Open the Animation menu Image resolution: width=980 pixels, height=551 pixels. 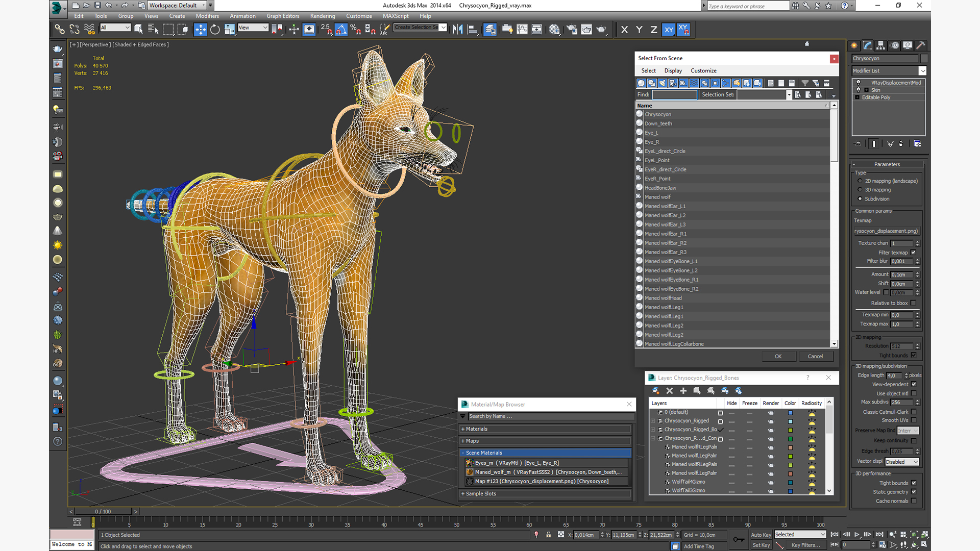242,16
